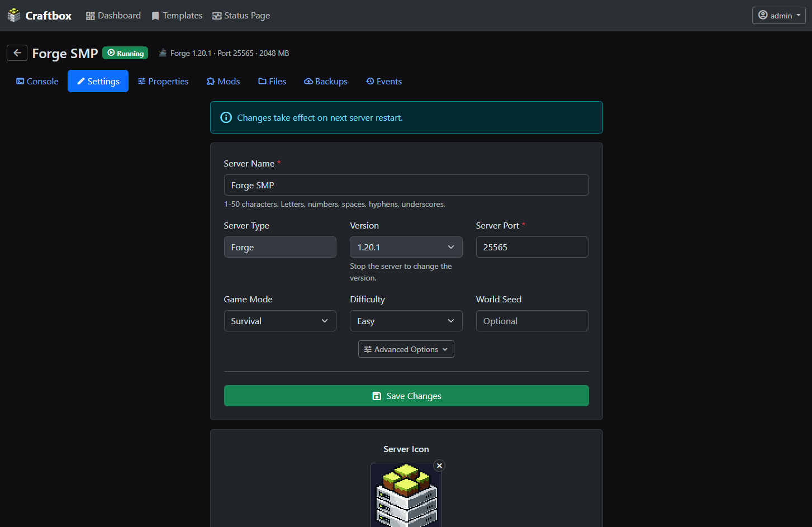Image resolution: width=812 pixels, height=527 pixels.
Task: Open the Files tab
Action: coord(272,81)
